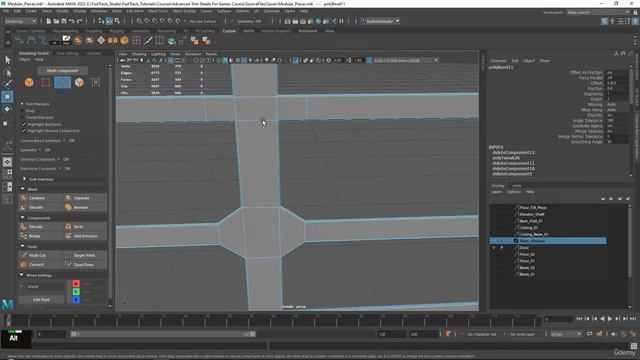Click the Bevel component tool
640x360 pixels.
(x=85, y=227)
